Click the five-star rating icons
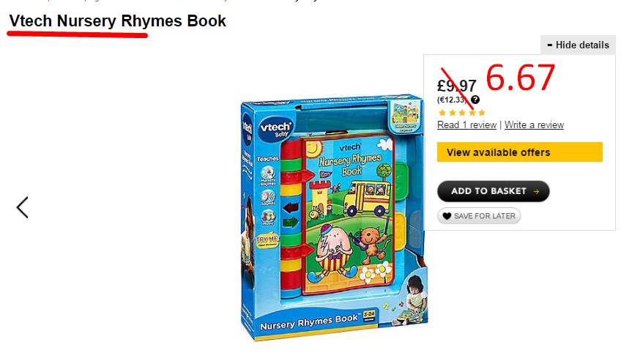 [462, 113]
